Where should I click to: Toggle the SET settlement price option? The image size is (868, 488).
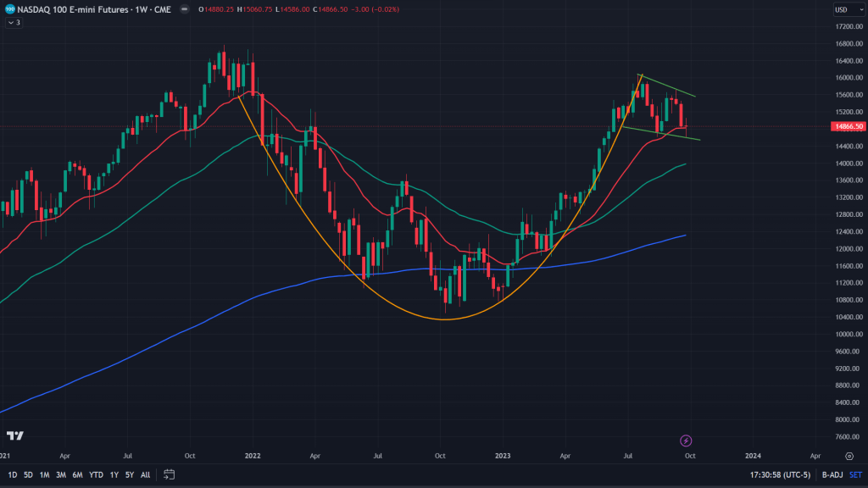point(855,474)
